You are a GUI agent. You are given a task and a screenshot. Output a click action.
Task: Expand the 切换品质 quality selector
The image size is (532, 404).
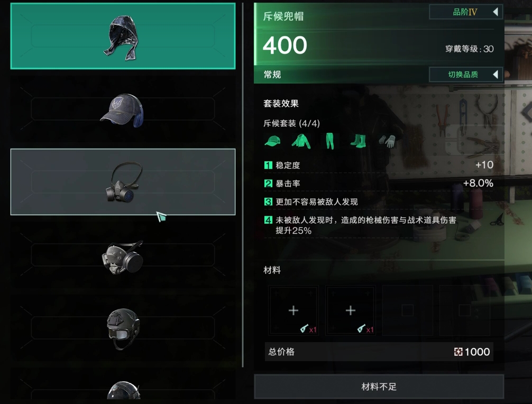(x=466, y=75)
